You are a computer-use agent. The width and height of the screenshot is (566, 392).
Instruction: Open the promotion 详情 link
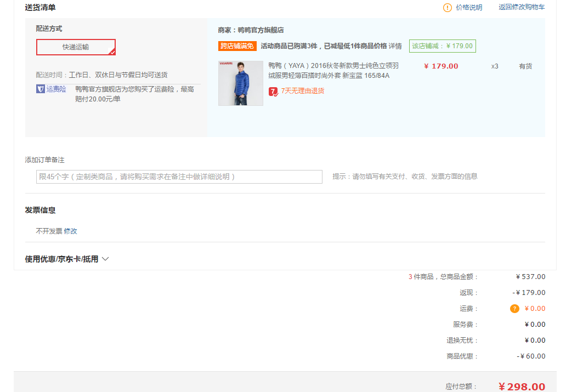(395, 46)
